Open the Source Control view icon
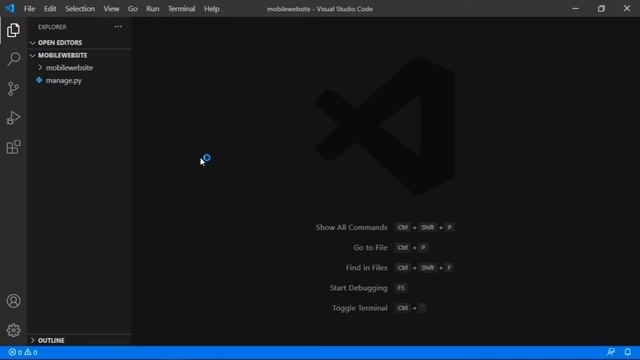 click(13, 89)
